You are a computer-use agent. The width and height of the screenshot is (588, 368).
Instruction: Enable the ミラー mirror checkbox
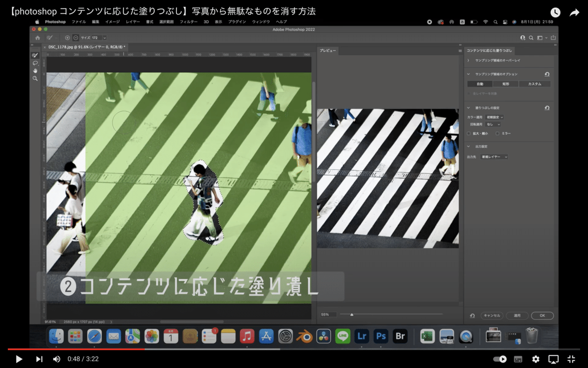[498, 133]
